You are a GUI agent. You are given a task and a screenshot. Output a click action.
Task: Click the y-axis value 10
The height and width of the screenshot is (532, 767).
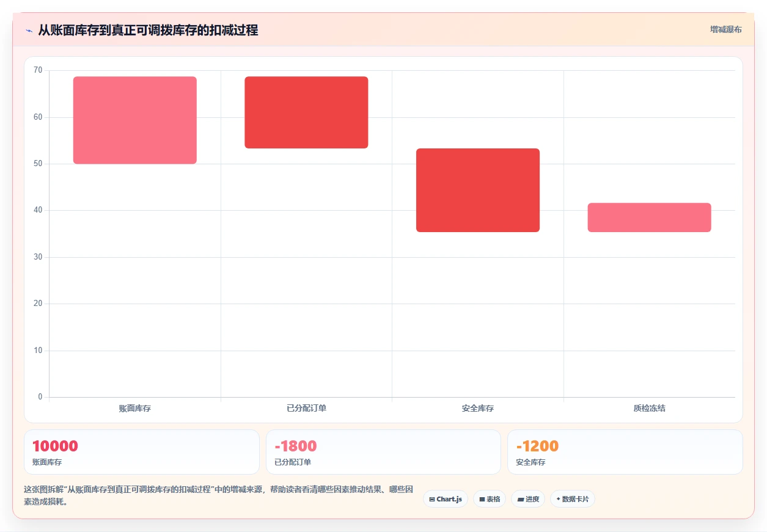pyautogui.click(x=38, y=351)
